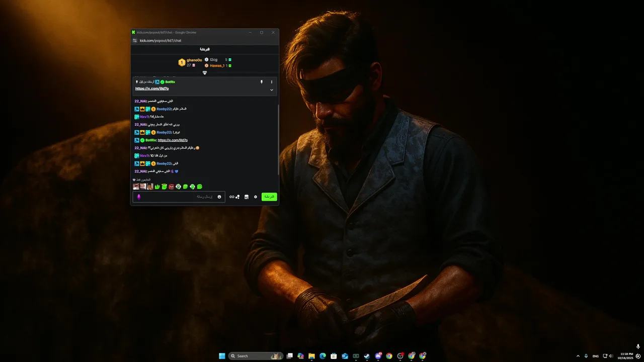Viewport: 644px width, 362px height.
Task: Open the x.com/ild7o link in BotRix's chat message
Action: pyautogui.click(x=173, y=140)
